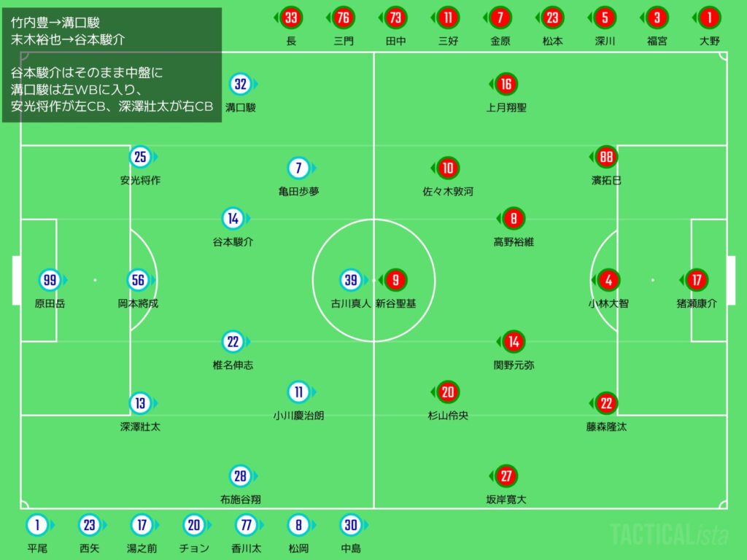Select red number 4 小林大智 marker

coord(608,280)
